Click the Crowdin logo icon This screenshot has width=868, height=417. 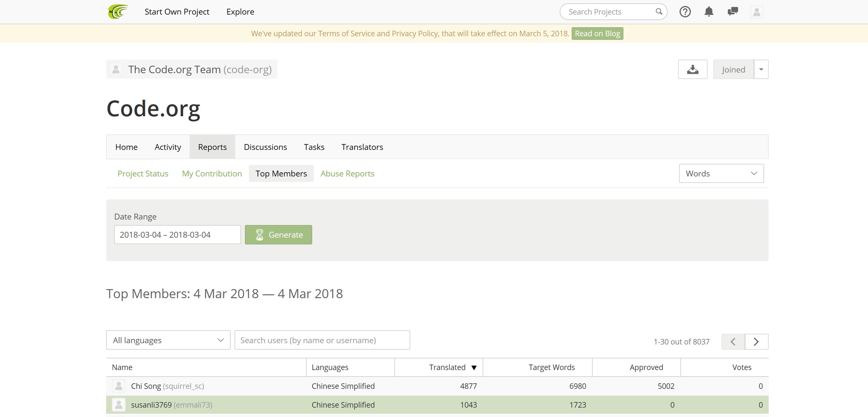[x=117, y=11]
